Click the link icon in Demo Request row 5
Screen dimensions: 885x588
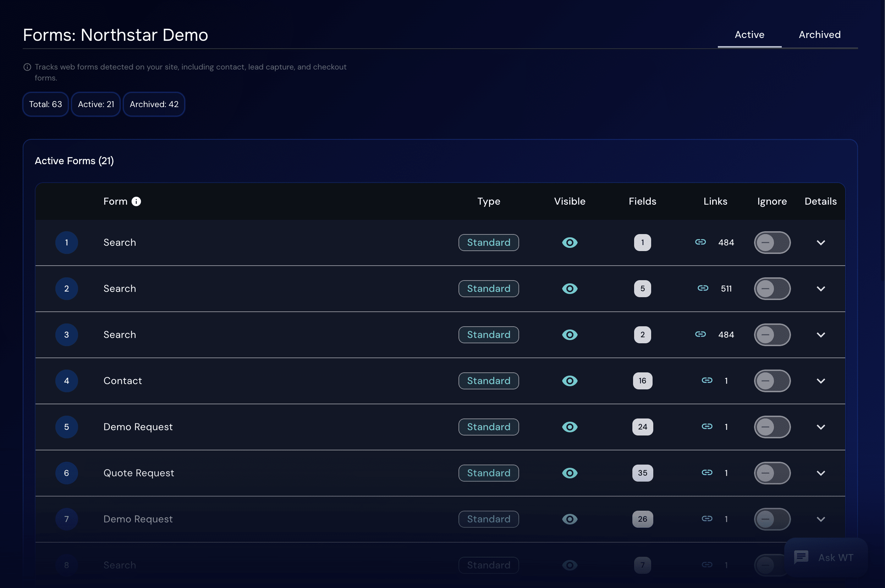coord(707,426)
